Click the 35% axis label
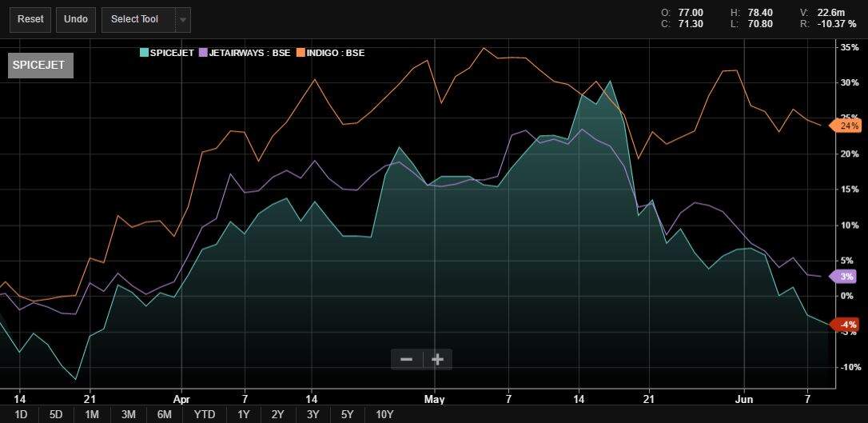Viewport: 868px width, 423px height. click(850, 48)
